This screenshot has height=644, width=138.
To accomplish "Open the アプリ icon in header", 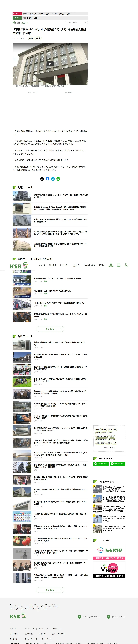I will pyautogui.click(x=126, y=265).
